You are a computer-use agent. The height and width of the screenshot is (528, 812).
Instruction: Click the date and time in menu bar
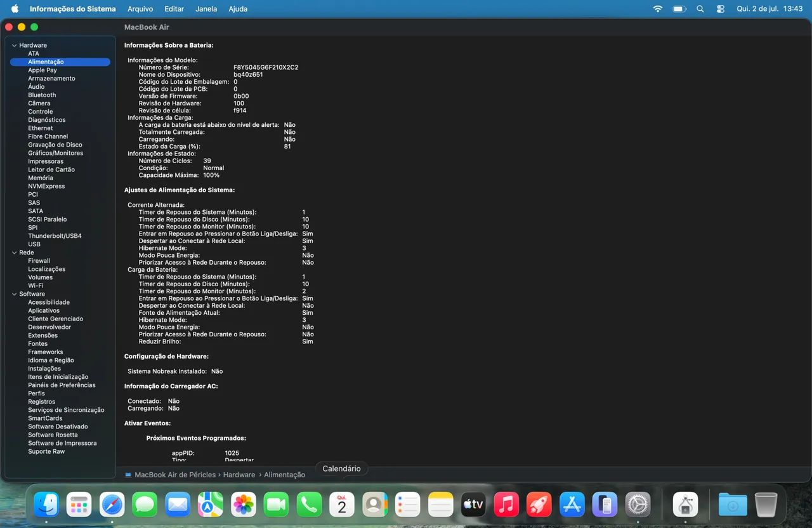(x=769, y=9)
